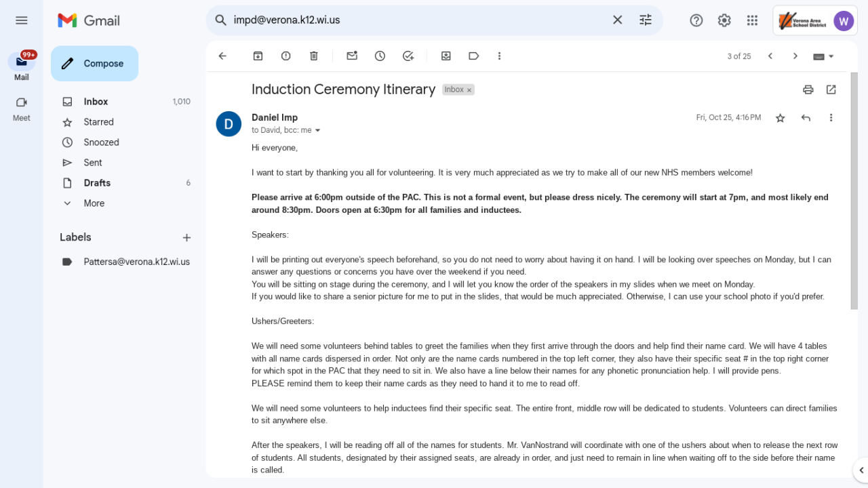Toggle the main menu hamburger
The height and width of the screenshot is (488, 868).
coord(22,20)
